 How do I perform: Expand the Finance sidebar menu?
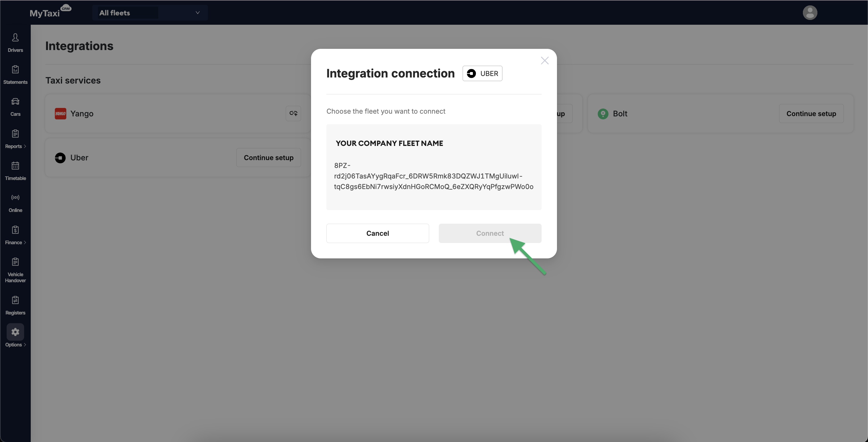tap(15, 235)
